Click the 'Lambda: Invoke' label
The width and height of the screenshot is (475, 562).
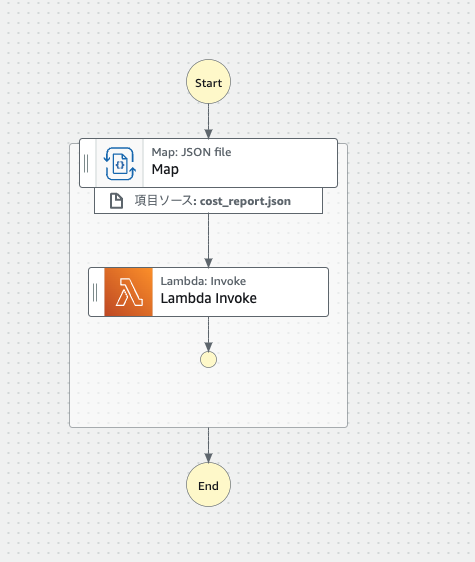[x=203, y=281]
